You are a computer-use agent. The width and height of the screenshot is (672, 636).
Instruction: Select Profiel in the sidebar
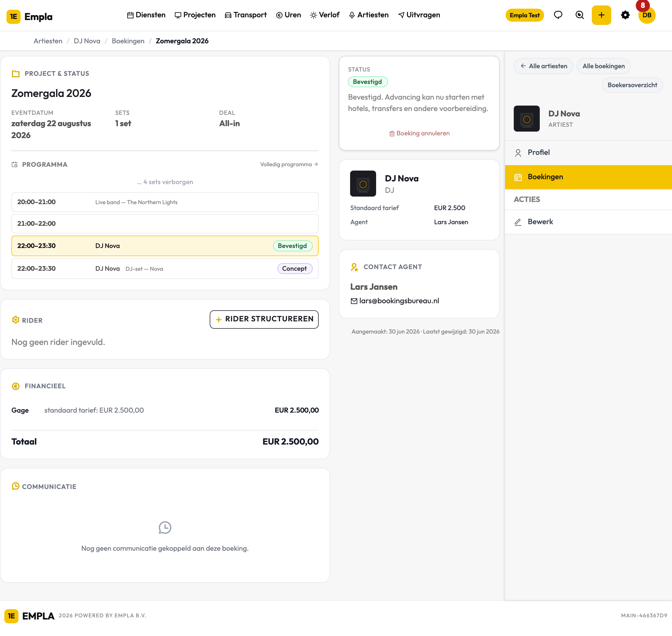(588, 152)
